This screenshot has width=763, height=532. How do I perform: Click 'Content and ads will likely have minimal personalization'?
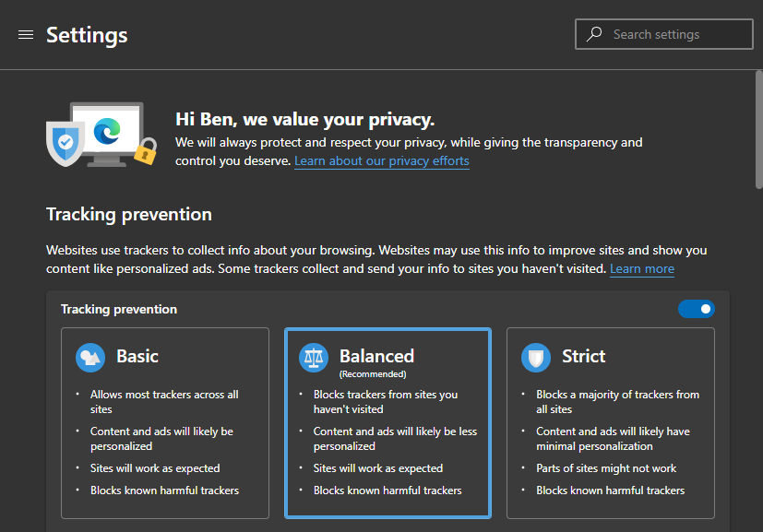point(614,439)
